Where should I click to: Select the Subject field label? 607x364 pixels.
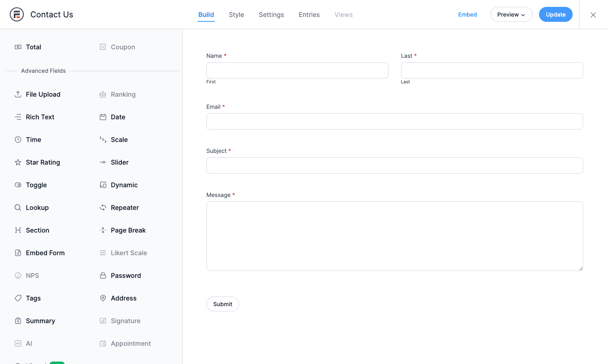216,151
